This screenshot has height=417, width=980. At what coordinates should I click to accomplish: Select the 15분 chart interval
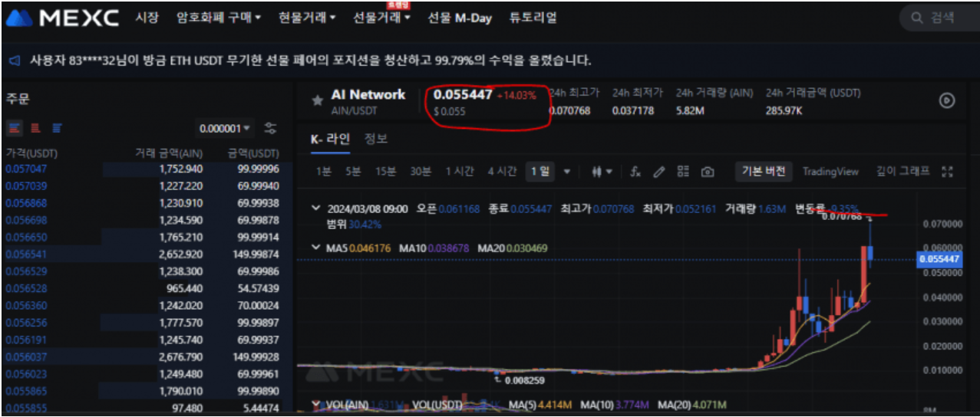click(x=385, y=172)
